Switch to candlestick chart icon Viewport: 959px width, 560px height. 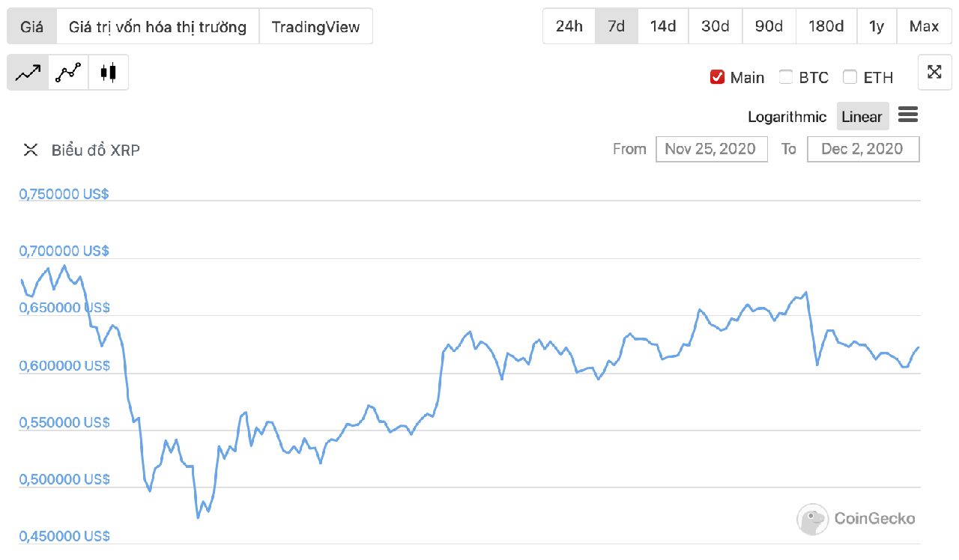click(109, 73)
